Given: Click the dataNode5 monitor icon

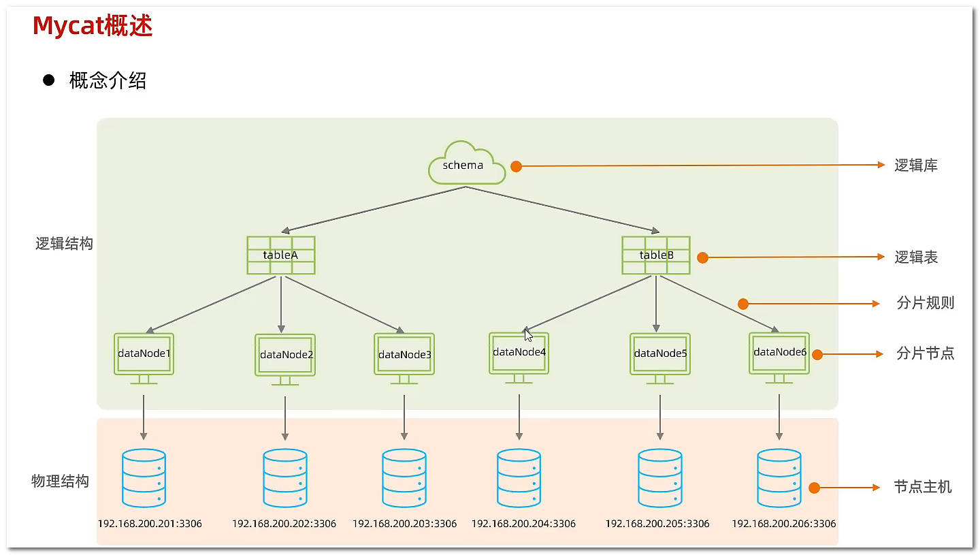Looking at the screenshot, I should click(660, 359).
